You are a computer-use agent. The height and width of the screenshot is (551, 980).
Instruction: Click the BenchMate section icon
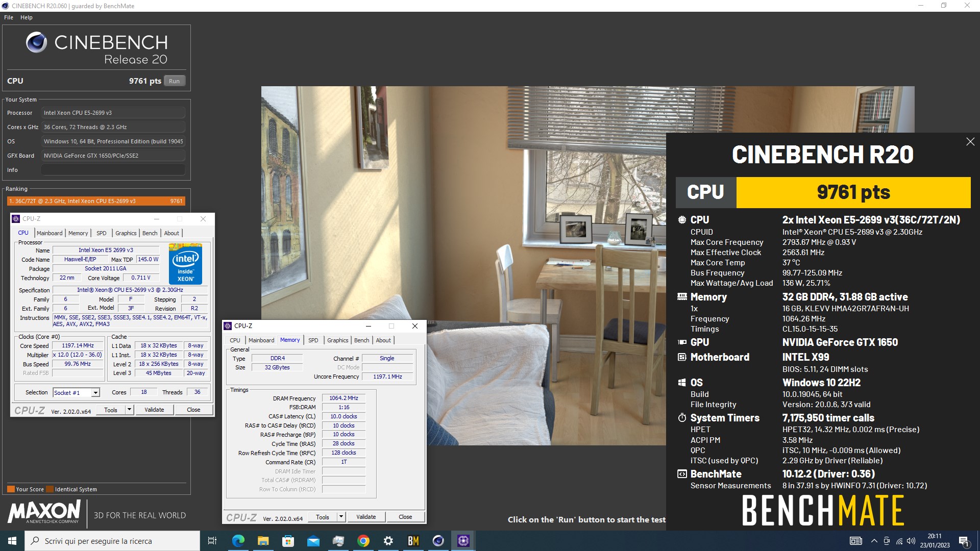(682, 474)
